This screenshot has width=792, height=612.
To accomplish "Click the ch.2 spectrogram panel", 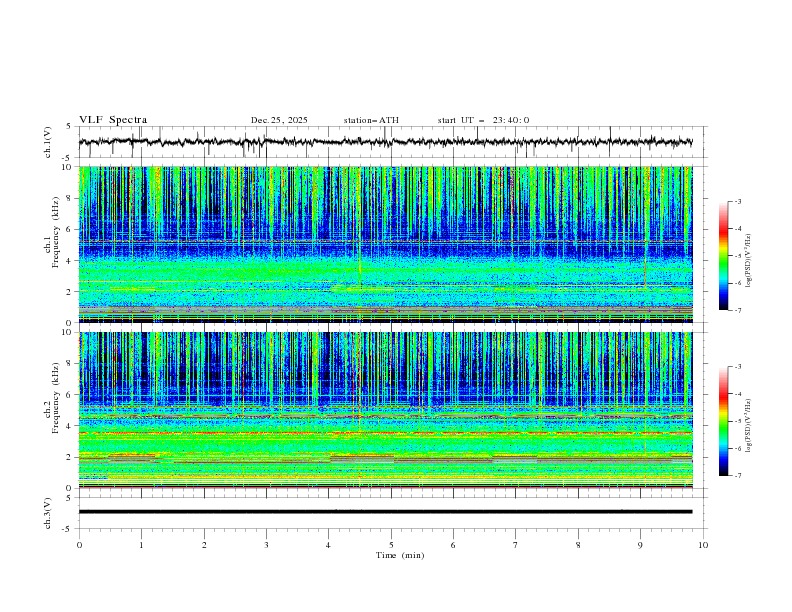I will [x=385, y=410].
